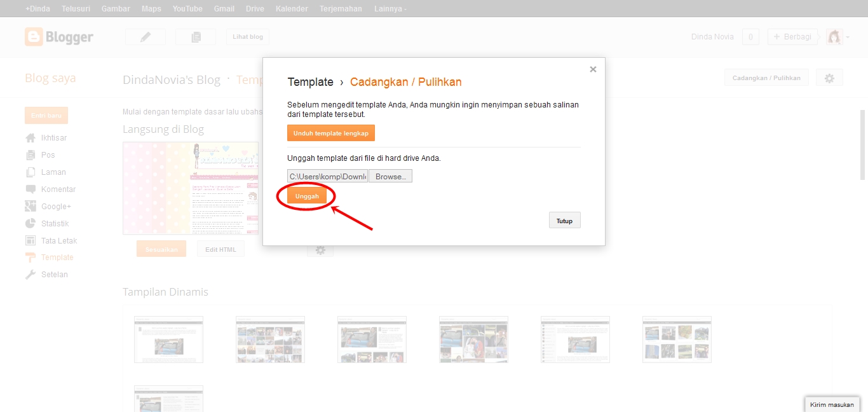Click the Tutup button in dialog
Screen dimensions: 868x412
tap(564, 221)
